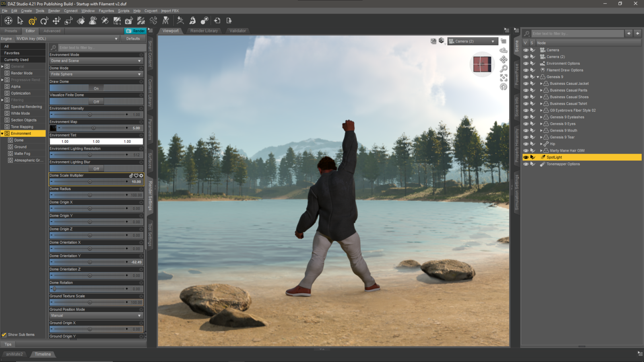644x362 pixels.
Task: Click the Defaults button next to the engine selector
Action: [134, 39]
